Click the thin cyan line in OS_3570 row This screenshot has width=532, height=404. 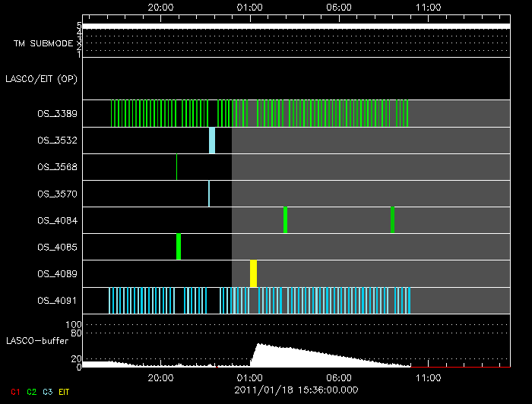[x=209, y=194]
